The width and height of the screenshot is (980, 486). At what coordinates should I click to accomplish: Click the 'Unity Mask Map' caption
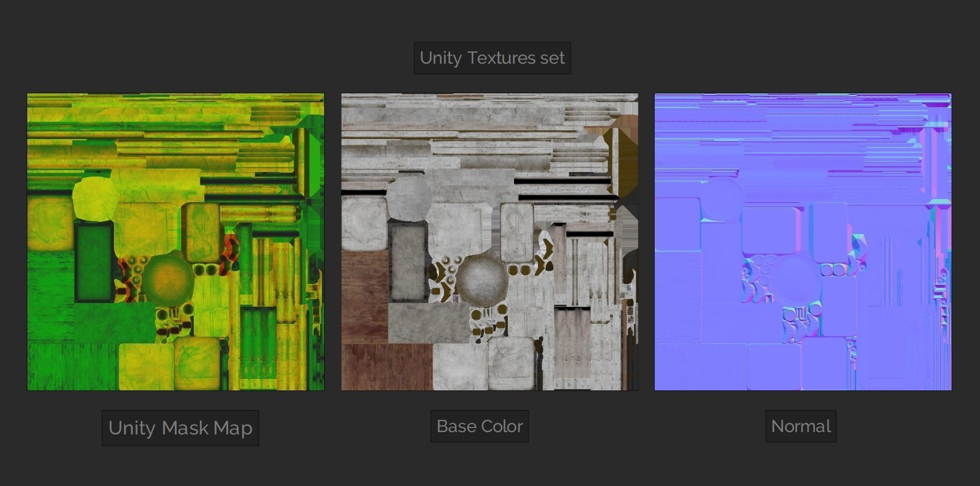(180, 428)
